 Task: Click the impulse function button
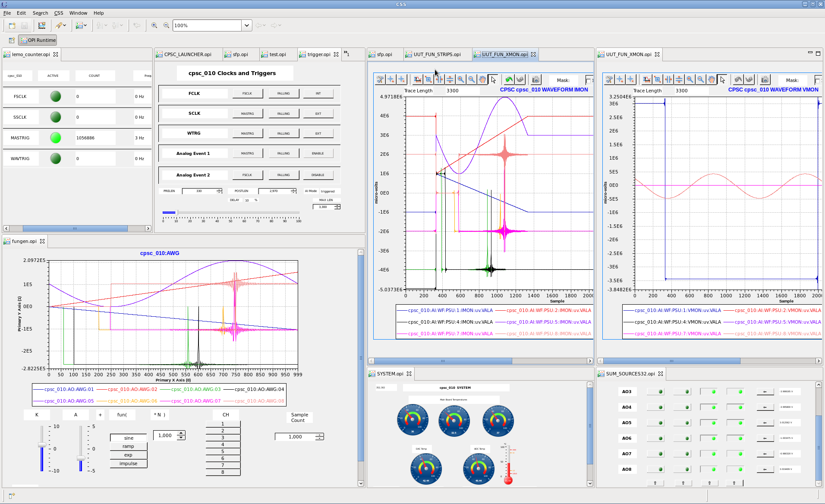coord(129,464)
